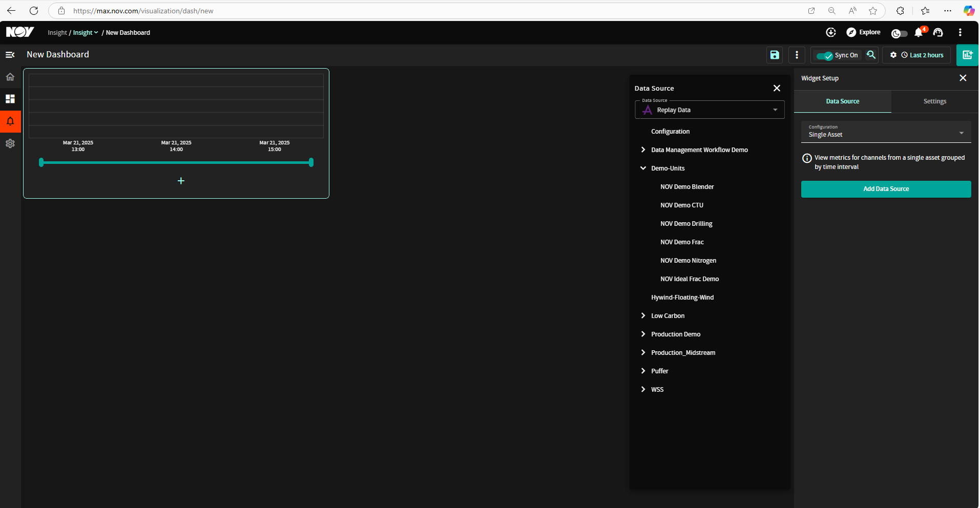Select NOV Ideal Frac Demo asset

click(x=690, y=279)
